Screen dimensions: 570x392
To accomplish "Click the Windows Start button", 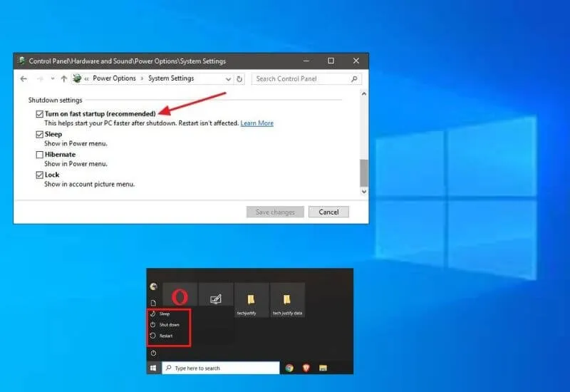I will 153,368.
